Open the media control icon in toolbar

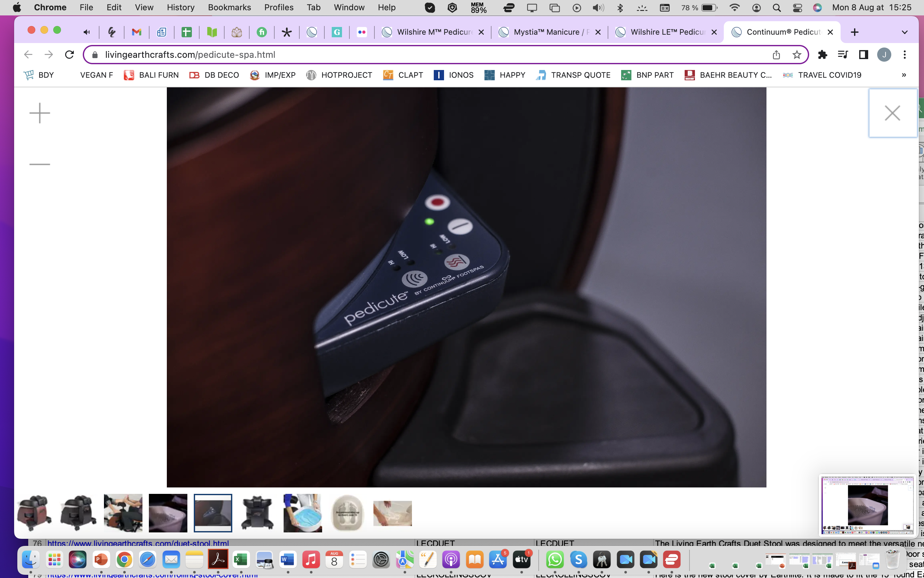pos(843,55)
